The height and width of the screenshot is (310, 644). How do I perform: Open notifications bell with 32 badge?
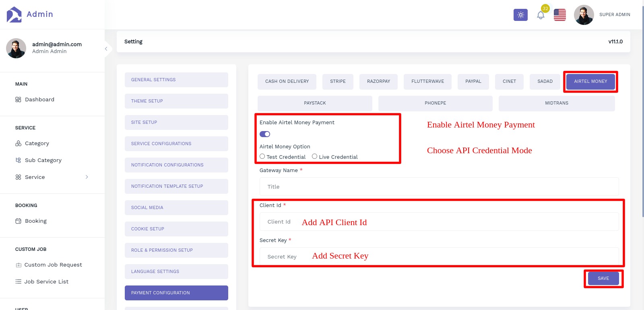pyautogui.click(x=541, y=15)
